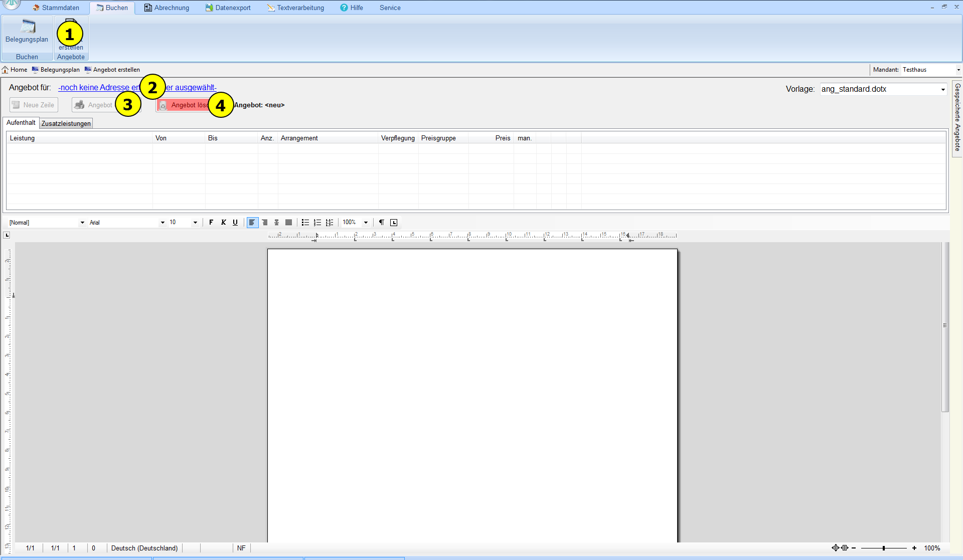
Task: Justify text alignment
Action: click(288, 222)
